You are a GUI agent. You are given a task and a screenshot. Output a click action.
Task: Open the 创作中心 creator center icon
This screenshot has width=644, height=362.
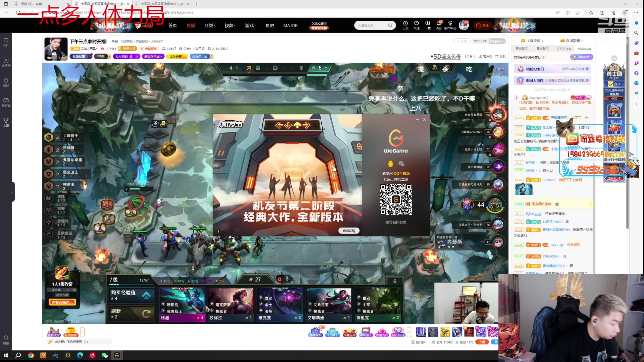click(x=450, y=25)
